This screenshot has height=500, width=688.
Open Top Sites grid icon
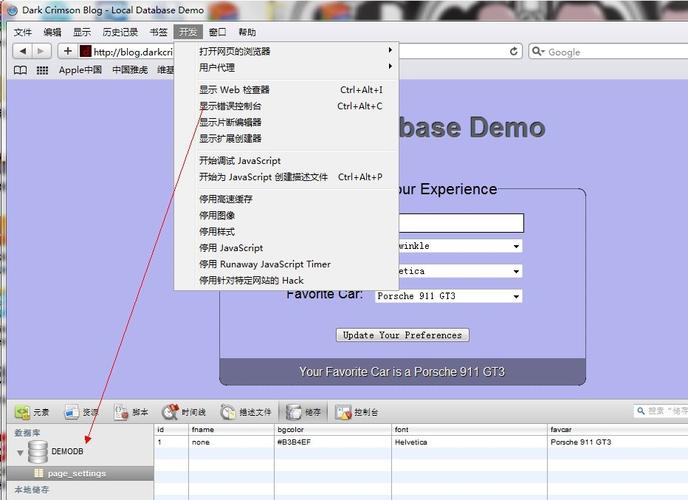pos(42,70)
